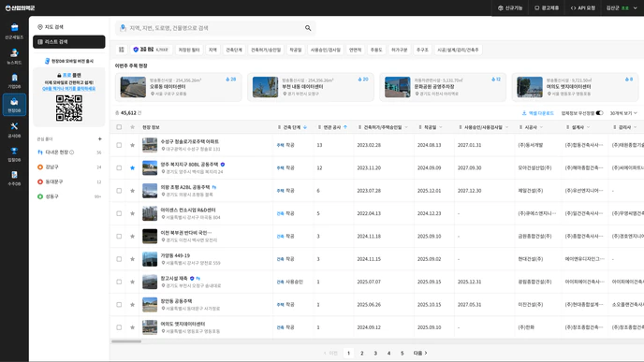
Task: Click the horizontal scrollbar below the table
Action: [126, 341]
